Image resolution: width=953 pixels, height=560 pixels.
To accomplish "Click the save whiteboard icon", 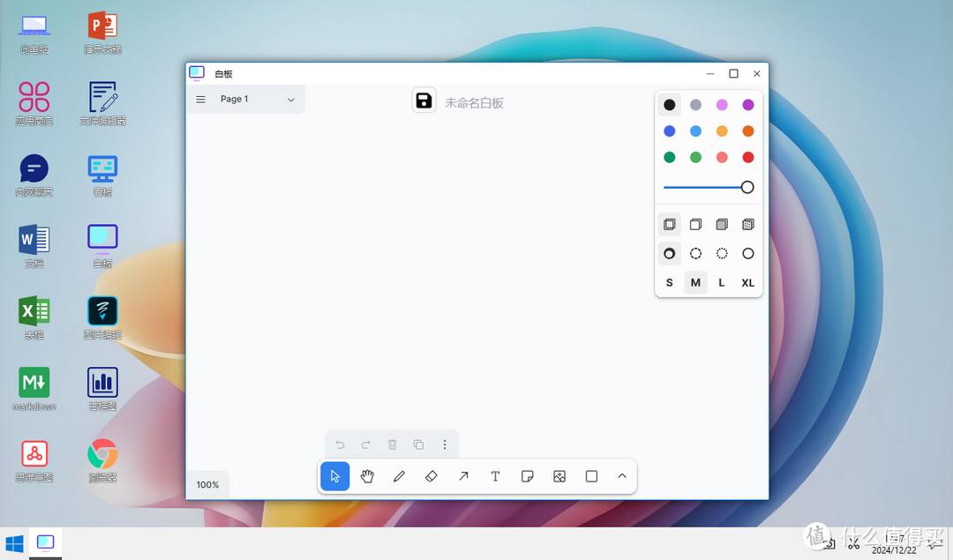I will coord(424,101).
